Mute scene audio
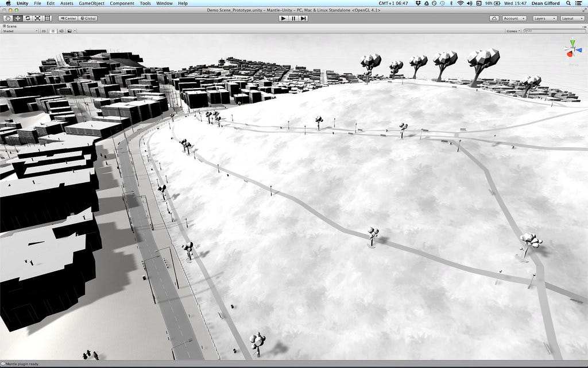The height and width of the screenshot is (368, 588). point(61,30)
